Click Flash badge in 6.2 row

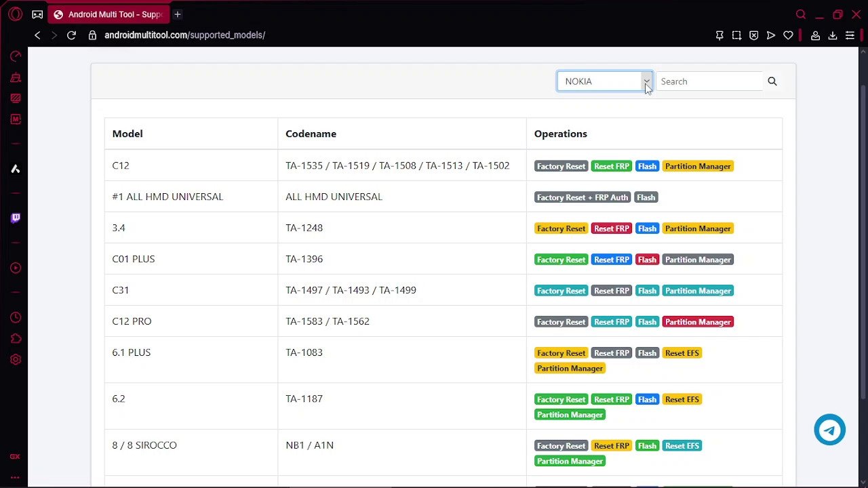[647, 400]
